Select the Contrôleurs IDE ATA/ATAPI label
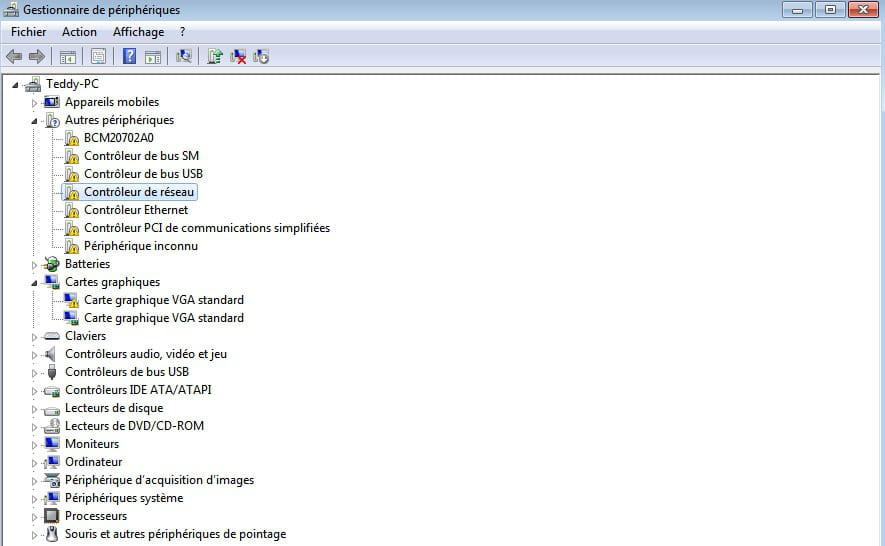 (x=138, y=390)
